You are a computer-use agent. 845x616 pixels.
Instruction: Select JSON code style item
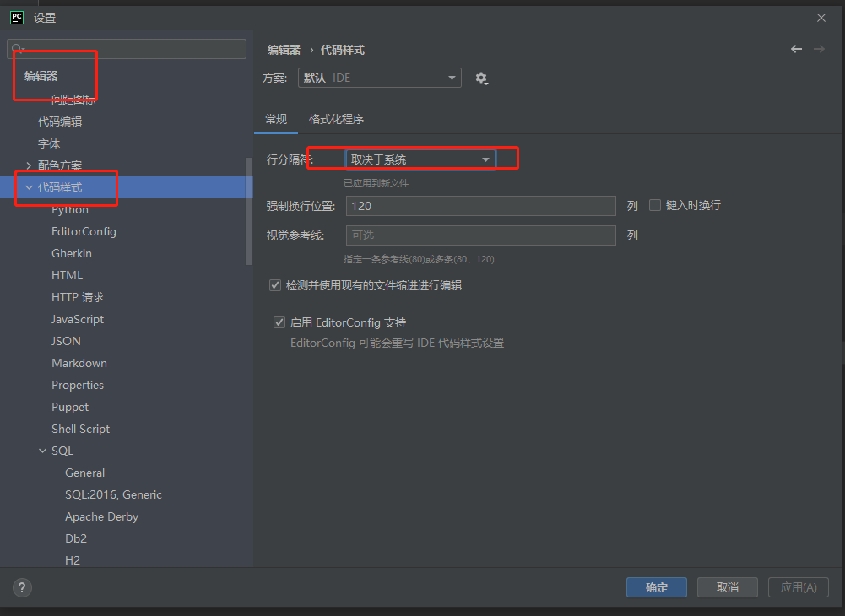click(67, 341)
